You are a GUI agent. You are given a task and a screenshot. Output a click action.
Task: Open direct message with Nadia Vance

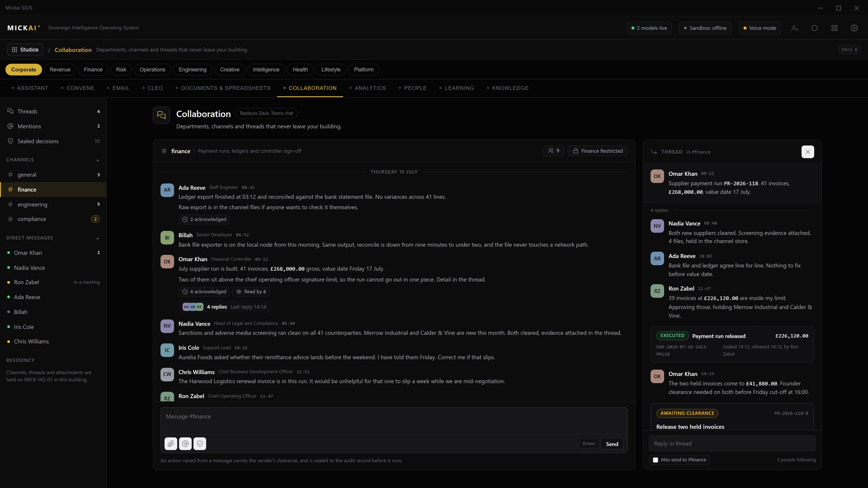[x=53, y=268]
